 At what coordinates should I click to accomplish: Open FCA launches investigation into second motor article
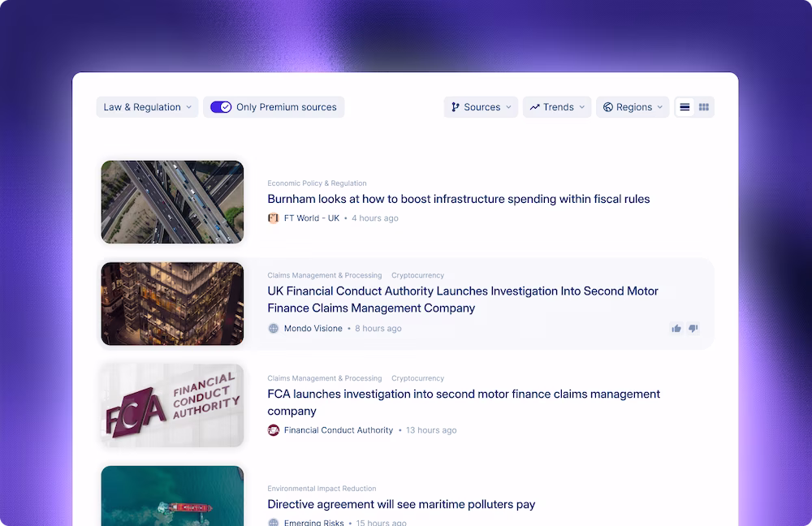pos(464,403)
